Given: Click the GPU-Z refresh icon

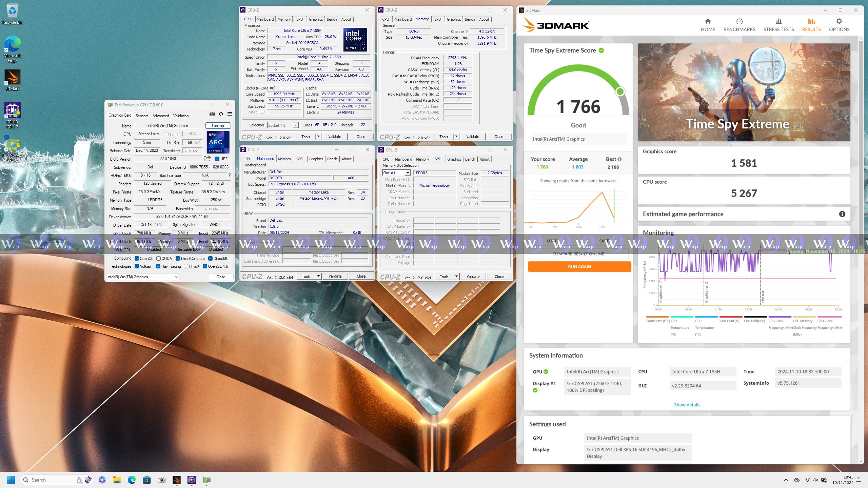Looking at the screenshot, I should (221, 114).
